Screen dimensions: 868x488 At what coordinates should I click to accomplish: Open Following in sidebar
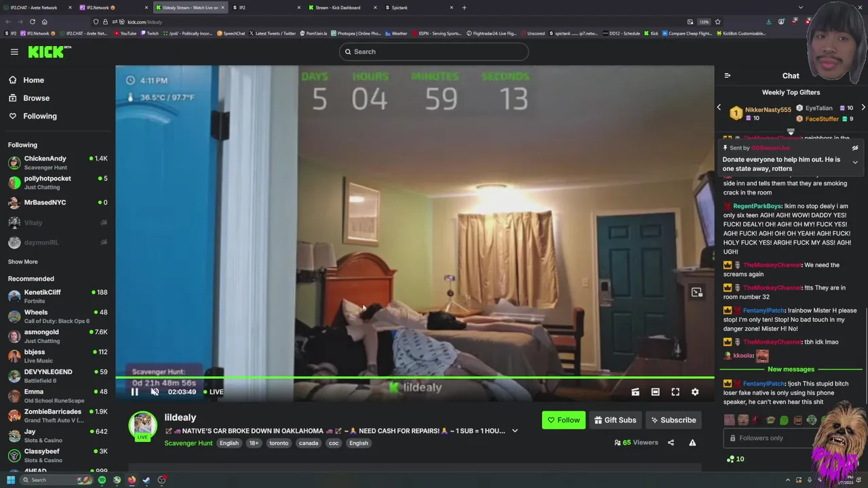(40, 116)
